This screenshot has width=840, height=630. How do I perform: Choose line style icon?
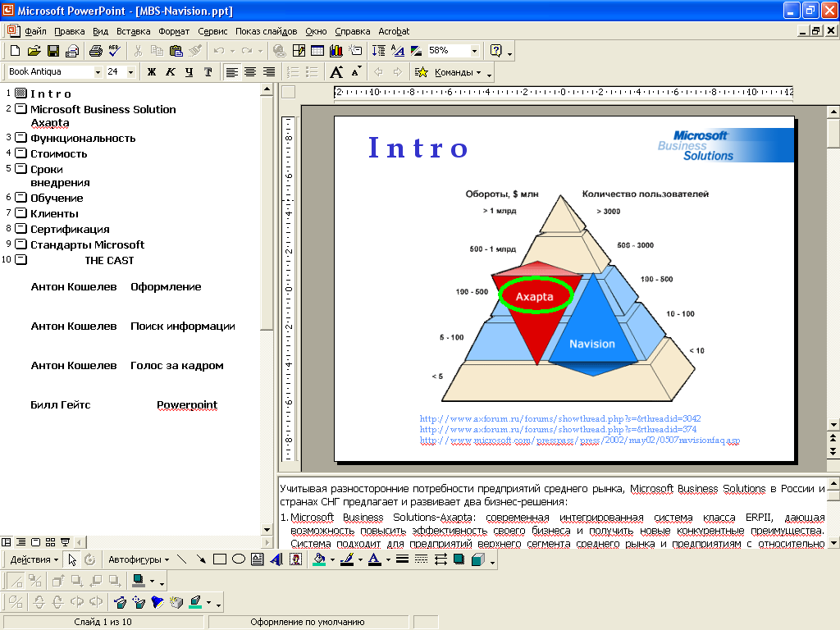tap(402, 559)
